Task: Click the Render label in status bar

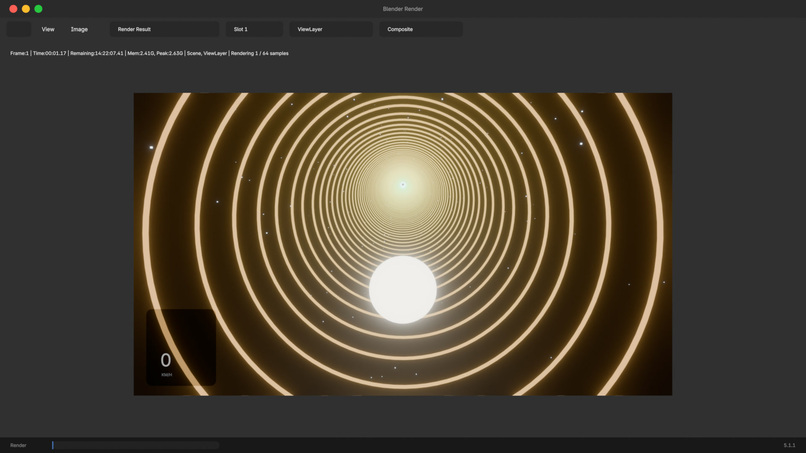Action: 18,445
